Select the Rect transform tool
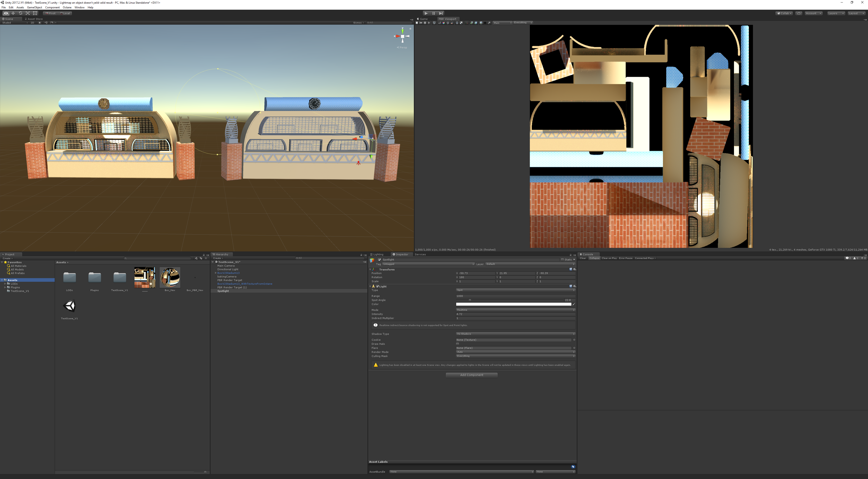868x479 pixels. (x=35, y=13)
